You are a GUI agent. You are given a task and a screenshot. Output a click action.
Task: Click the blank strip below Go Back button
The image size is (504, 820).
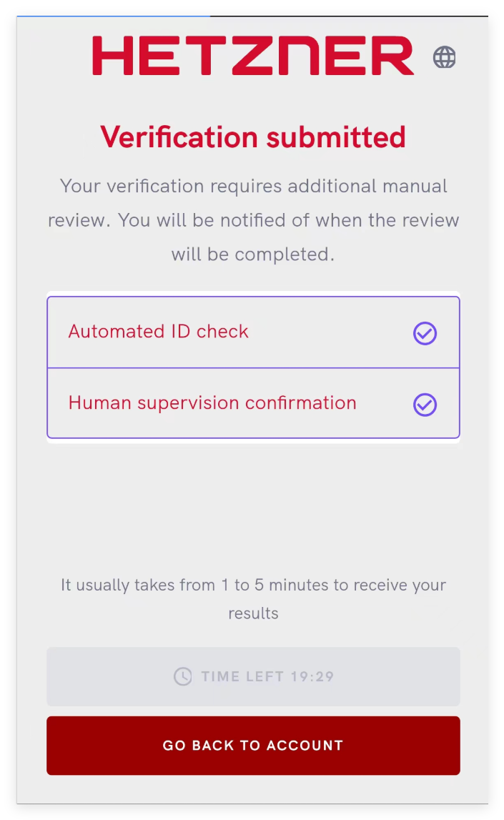tap(253, 789)
